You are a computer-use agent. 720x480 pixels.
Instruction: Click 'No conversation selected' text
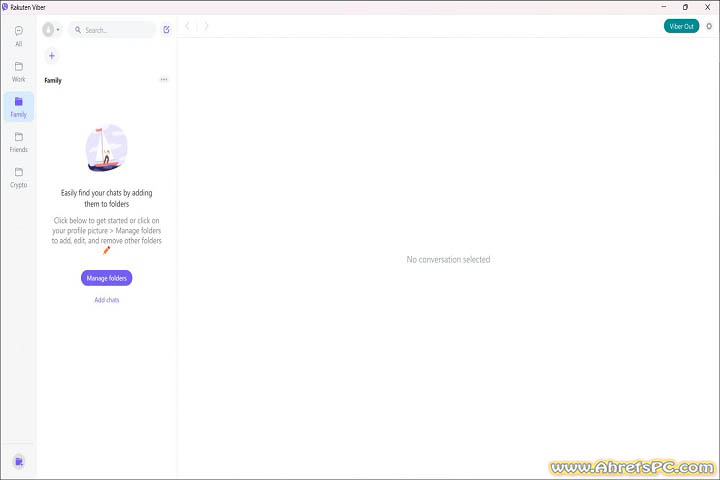coord(448,260)
